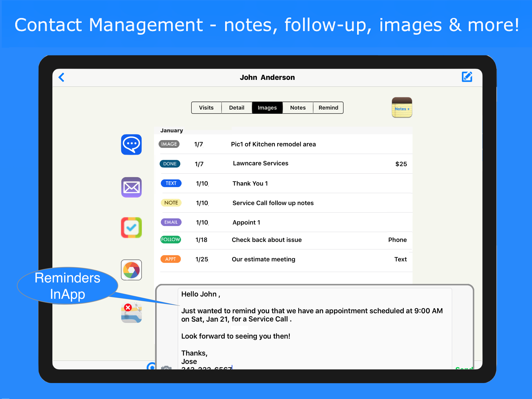Click the 1/25 date on appointment row
Image resolution: width=532 pixels, height=399 pixels.
202,259
